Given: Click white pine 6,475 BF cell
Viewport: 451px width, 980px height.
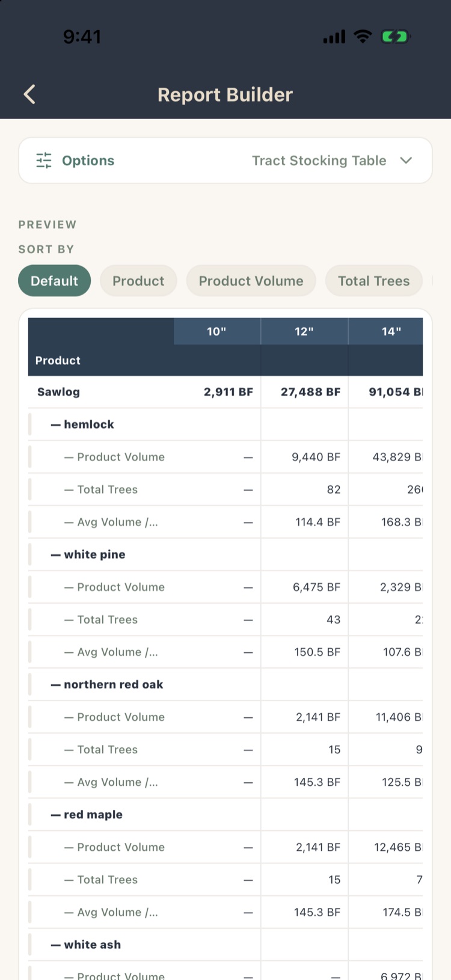Looking at the screenshot, I should tap(316, 587).
